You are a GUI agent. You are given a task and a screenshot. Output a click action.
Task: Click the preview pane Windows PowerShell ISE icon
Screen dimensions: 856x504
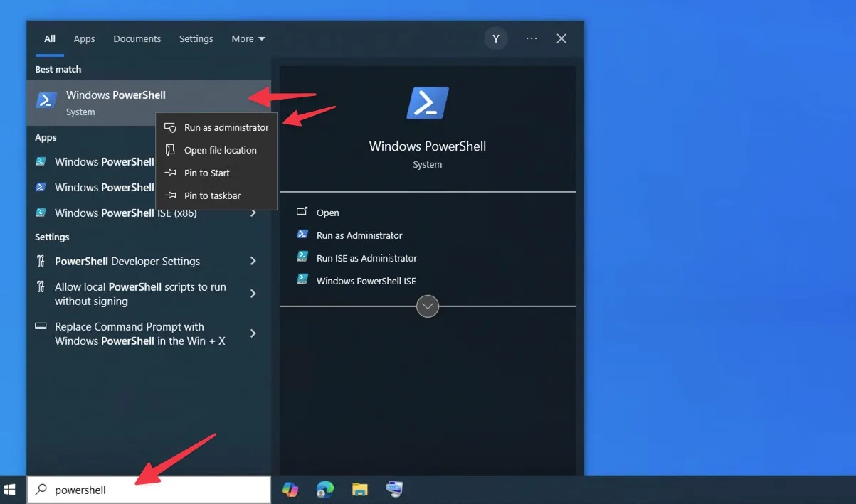point(302,280)
